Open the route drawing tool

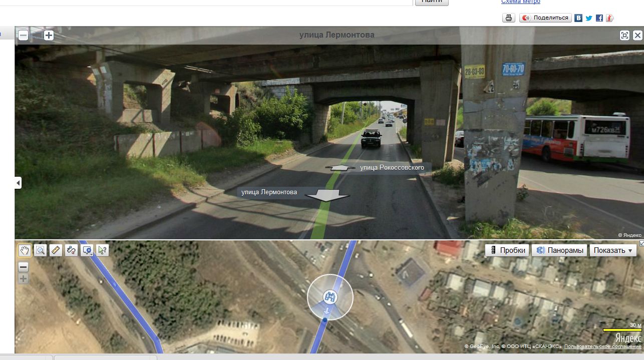pos(71,250)
